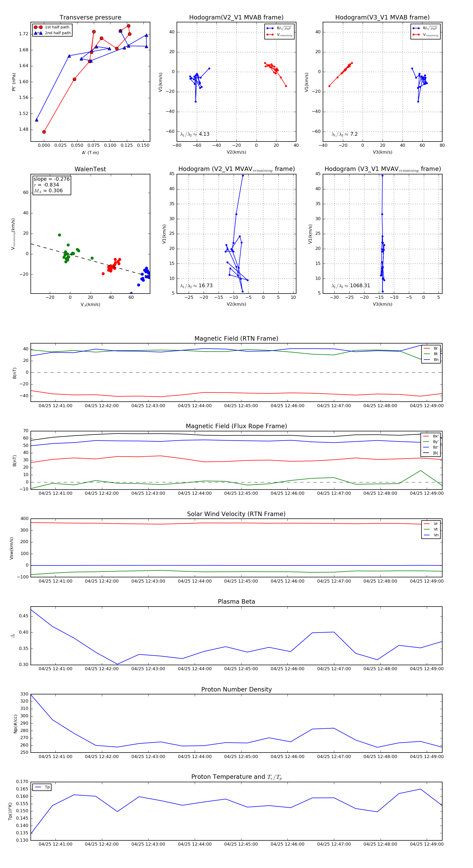
Task: Click the "Pt' (nPa)" y-axis label
Action: (x=14, y=82)
